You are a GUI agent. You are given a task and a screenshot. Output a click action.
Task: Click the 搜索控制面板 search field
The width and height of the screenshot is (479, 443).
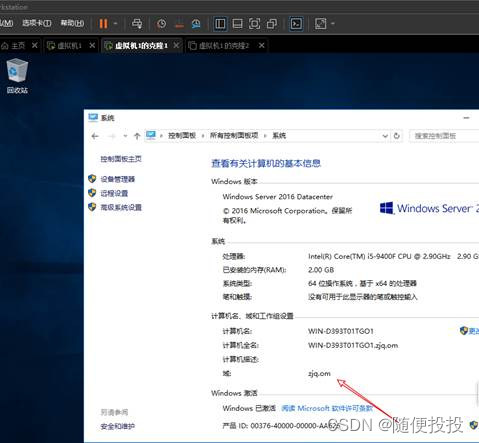[x=444, y=136]
